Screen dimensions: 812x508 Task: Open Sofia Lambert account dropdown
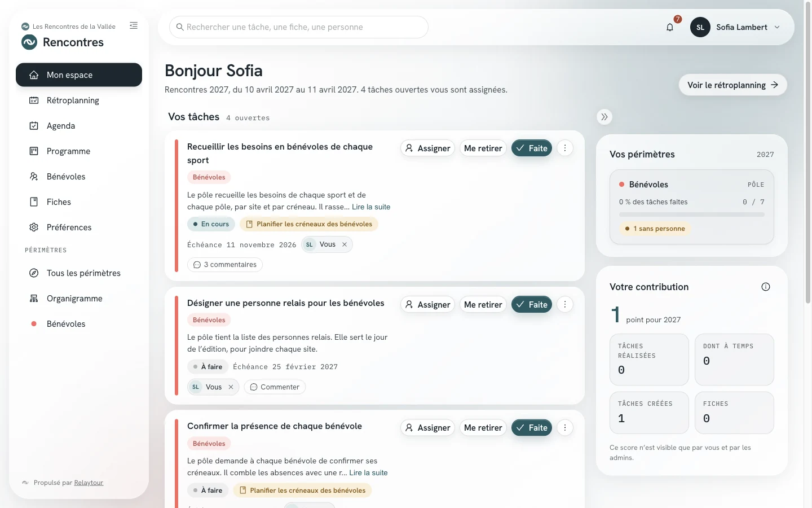[x=736, y=27]
